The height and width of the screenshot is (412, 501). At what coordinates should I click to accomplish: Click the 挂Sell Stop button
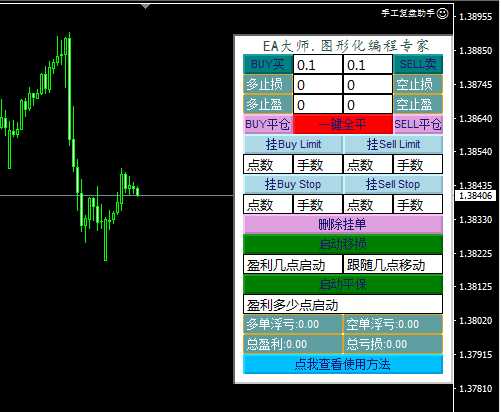393,184
